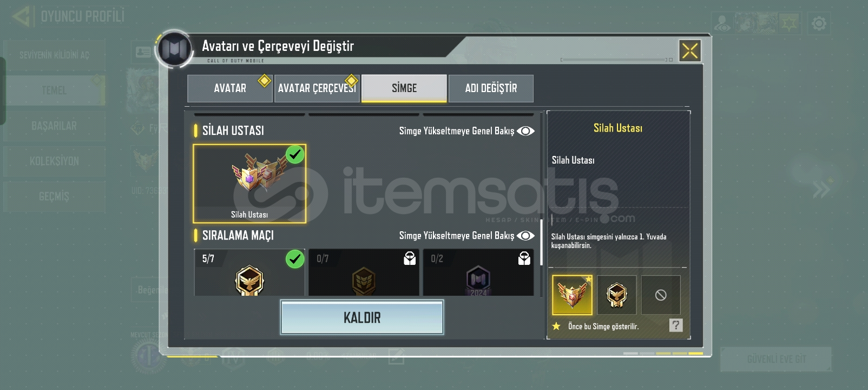
Task: Select the 5/7 ranked emblem with checkmark
Action: point(249,272)
